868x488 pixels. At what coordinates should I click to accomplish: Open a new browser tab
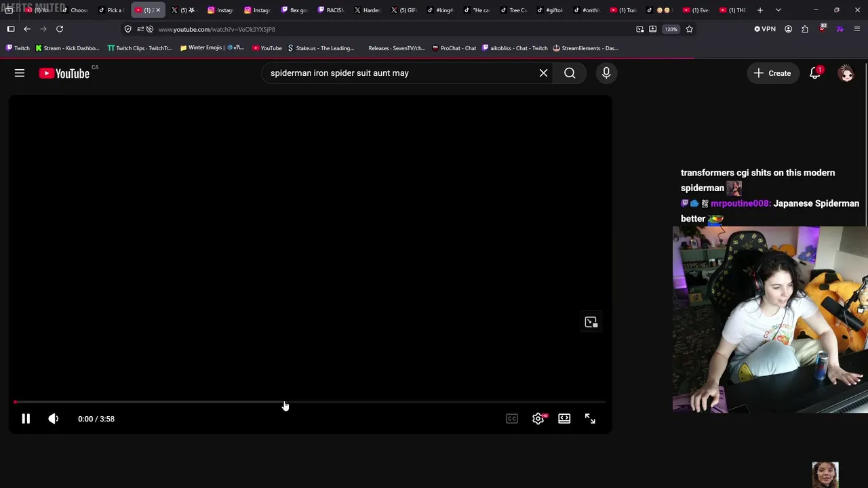(x=760, y=10)
